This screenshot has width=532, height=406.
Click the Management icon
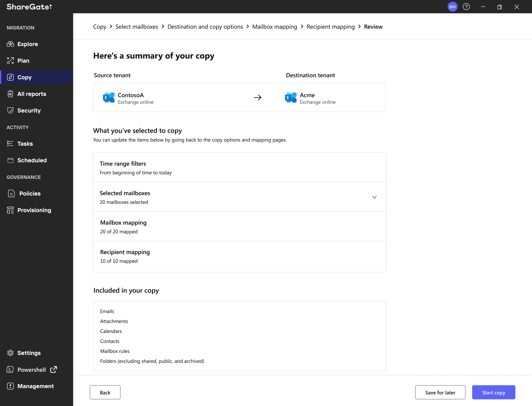[10, 386]
